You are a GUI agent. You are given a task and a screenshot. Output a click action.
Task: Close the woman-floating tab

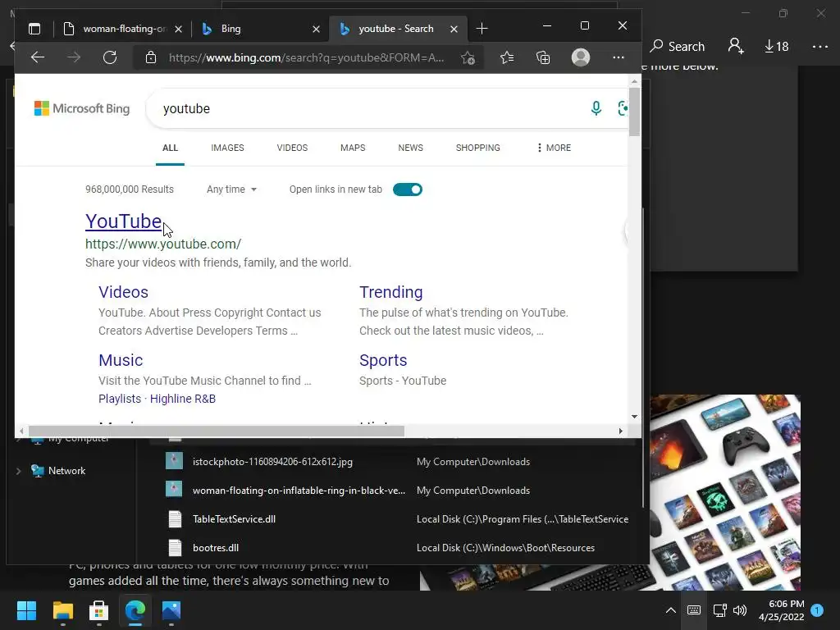pyautogui.click(x=178, y=29)
